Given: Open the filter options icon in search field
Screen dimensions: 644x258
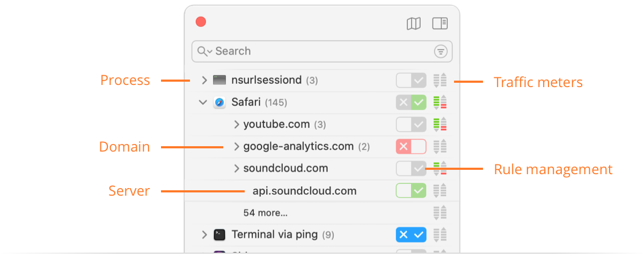Looking at the screenshot, I should tap(440, 51).
